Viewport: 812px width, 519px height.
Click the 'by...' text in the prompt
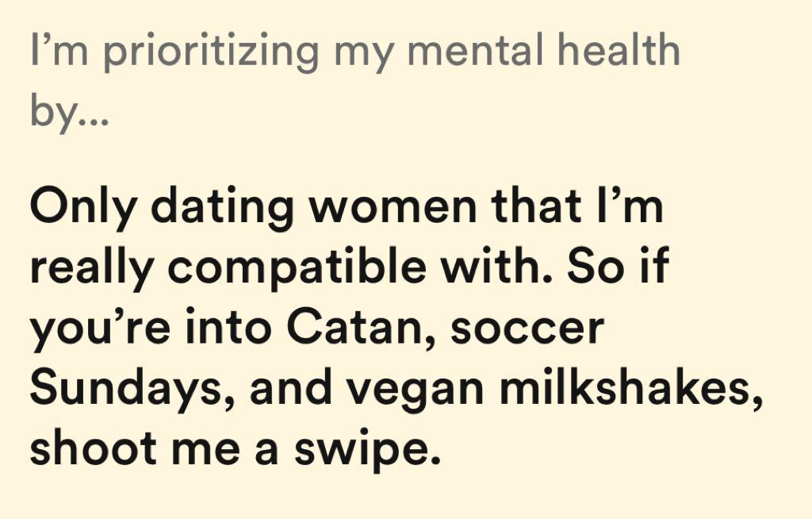[x=69, y=113]
